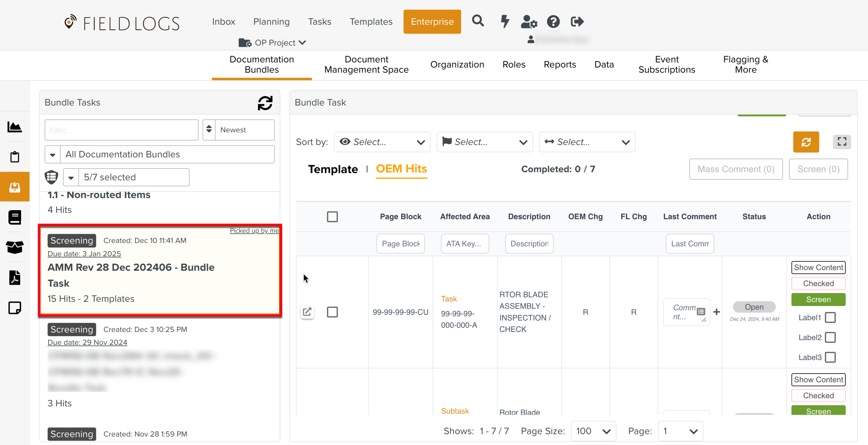
Task: Check the row checkbox for 99-99-99-99-CU
Action: point(332,312)
